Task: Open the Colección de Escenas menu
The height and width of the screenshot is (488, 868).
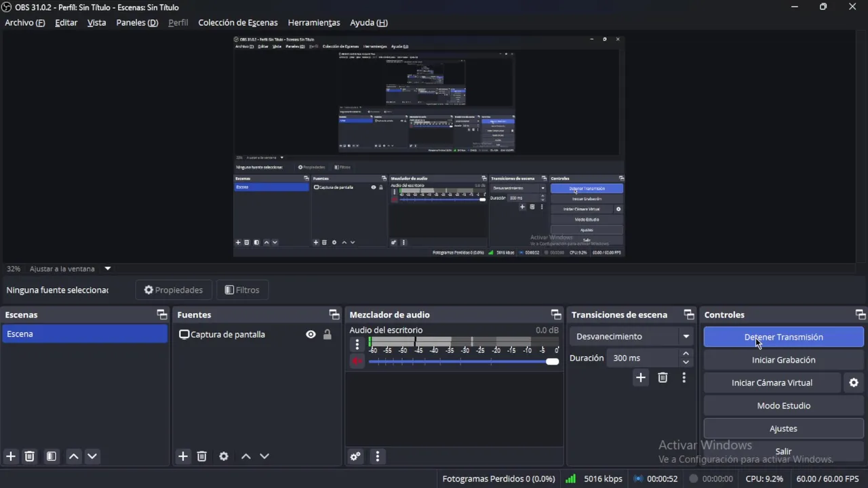Action: 238,22
